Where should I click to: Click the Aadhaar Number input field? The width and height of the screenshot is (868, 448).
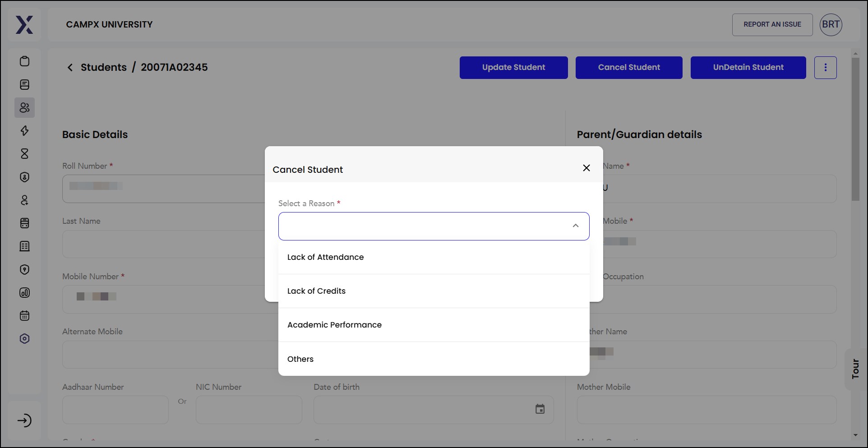point(115,410)
